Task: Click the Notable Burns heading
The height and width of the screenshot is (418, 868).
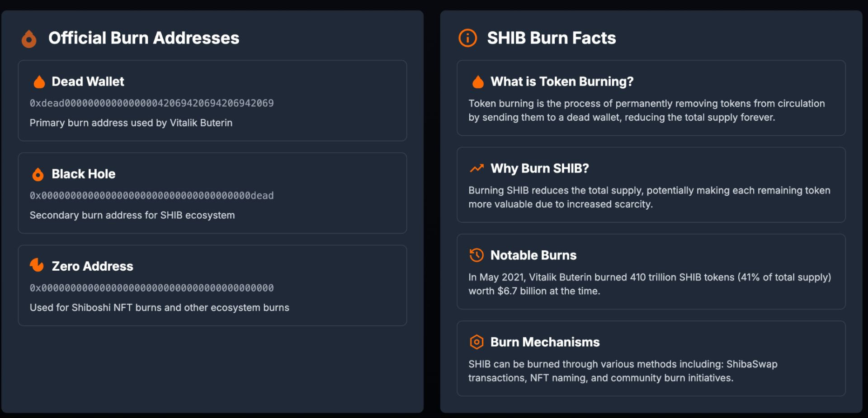Action: [x=533, y=255]
